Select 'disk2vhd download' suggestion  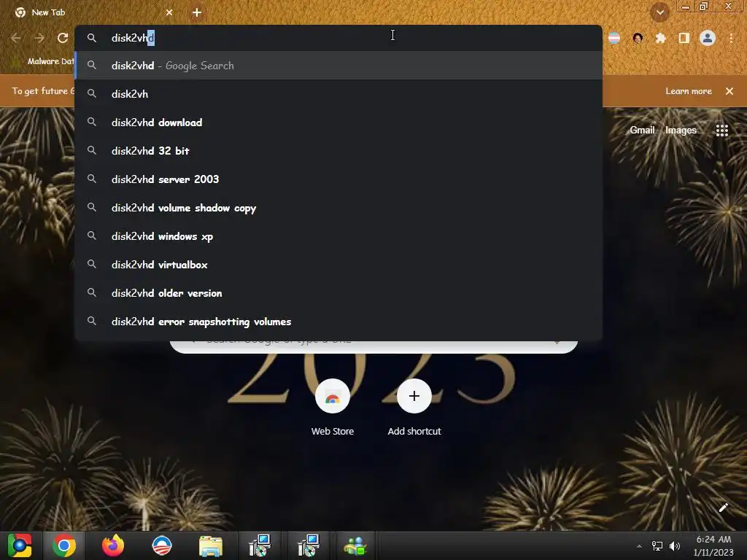pyautogui.click(x=338, y=122)
